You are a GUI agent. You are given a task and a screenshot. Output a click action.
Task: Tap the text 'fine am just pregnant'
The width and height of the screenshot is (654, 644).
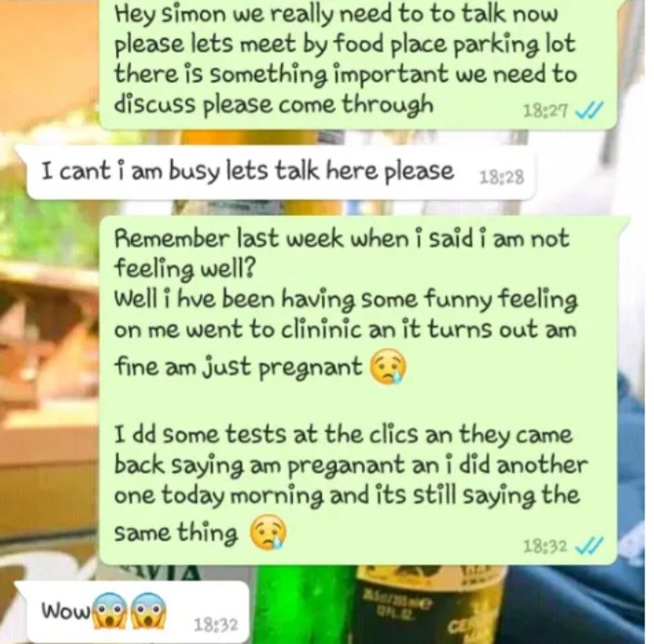coord(238,368)
